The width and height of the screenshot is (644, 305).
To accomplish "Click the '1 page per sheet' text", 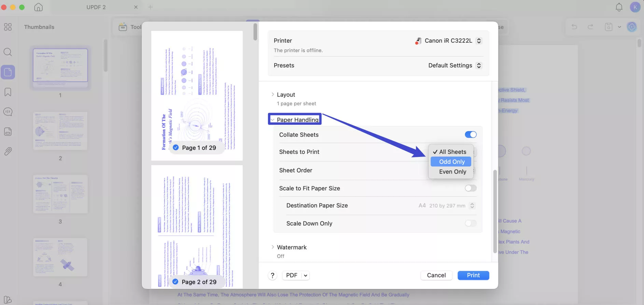I will tap(296, 104).
